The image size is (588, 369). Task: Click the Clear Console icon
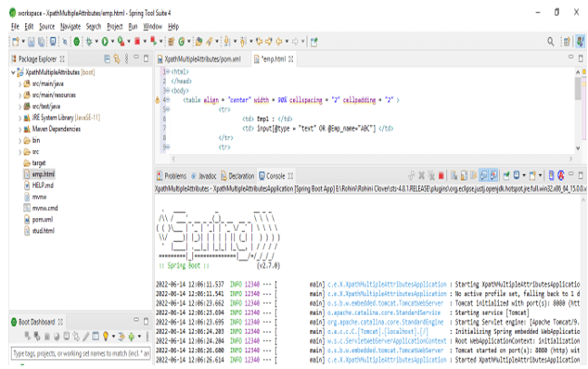(x=454, y=175)
